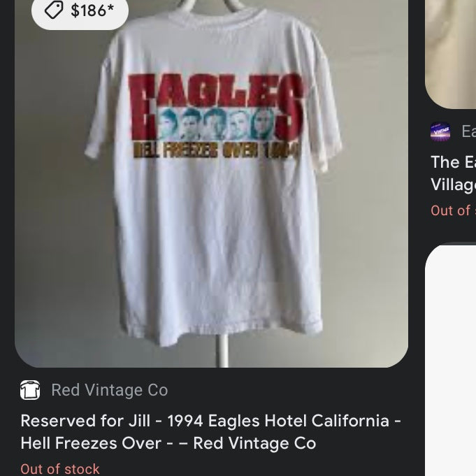This screenshot has width=476, height=476.
Task: Select the $186* price chip
Action: [80, 10]
